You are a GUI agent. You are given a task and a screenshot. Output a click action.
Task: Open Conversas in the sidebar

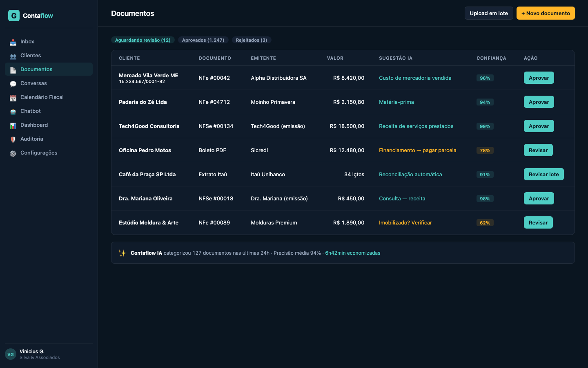12,83
